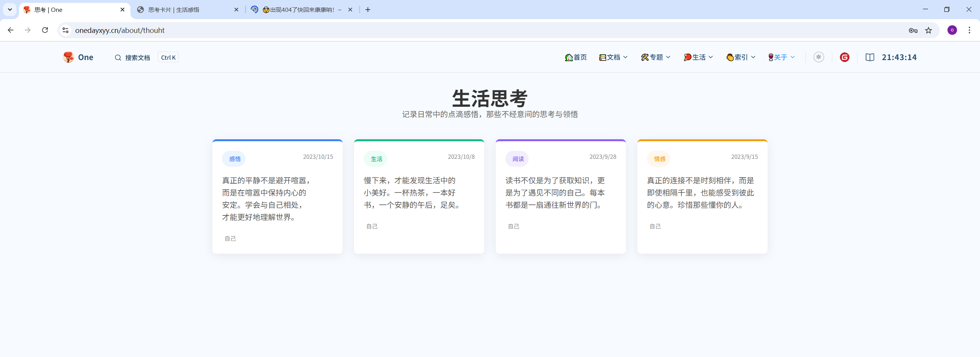Screen dimensions: 980x357
Task: Click the 文档 books icon
Action: click(603, 57)
